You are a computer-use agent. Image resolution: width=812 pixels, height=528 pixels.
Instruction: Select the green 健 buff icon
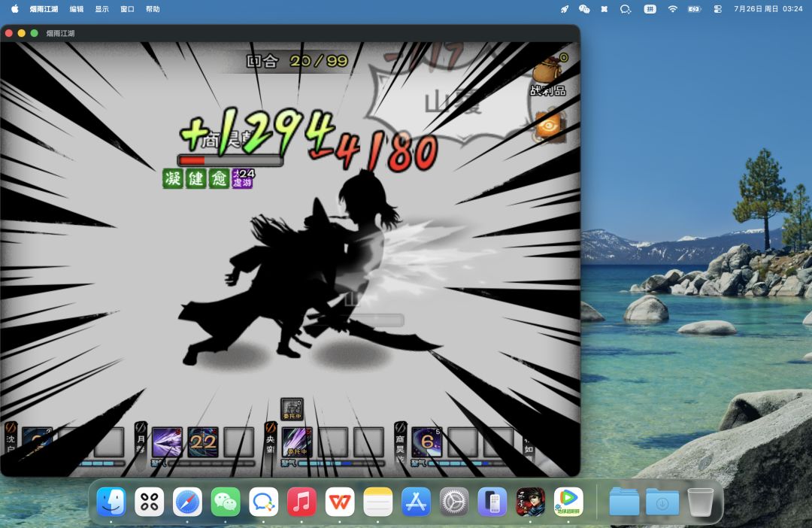(x=195, y=178)
